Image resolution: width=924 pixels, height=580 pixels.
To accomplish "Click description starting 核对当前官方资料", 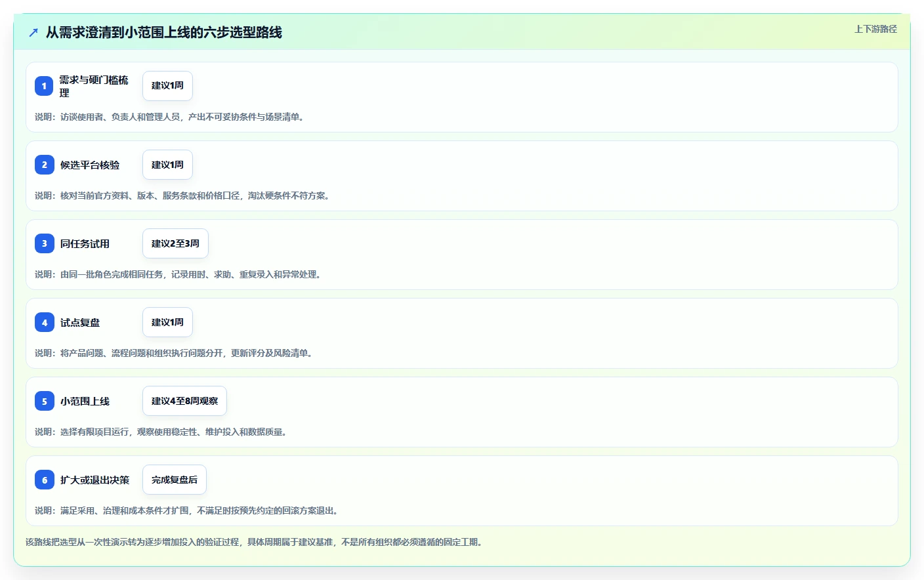I will (x=182, y=196).
